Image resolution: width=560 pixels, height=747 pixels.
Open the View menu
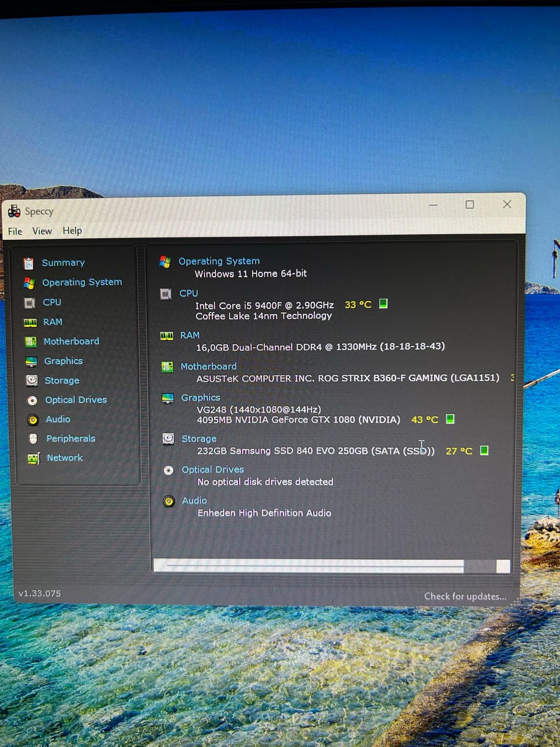click(x=42, y=231)
